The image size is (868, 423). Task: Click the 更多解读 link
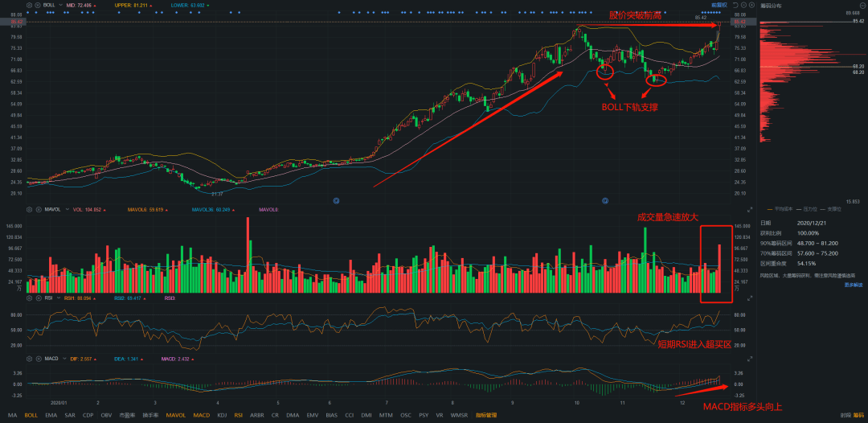point(854,285)
